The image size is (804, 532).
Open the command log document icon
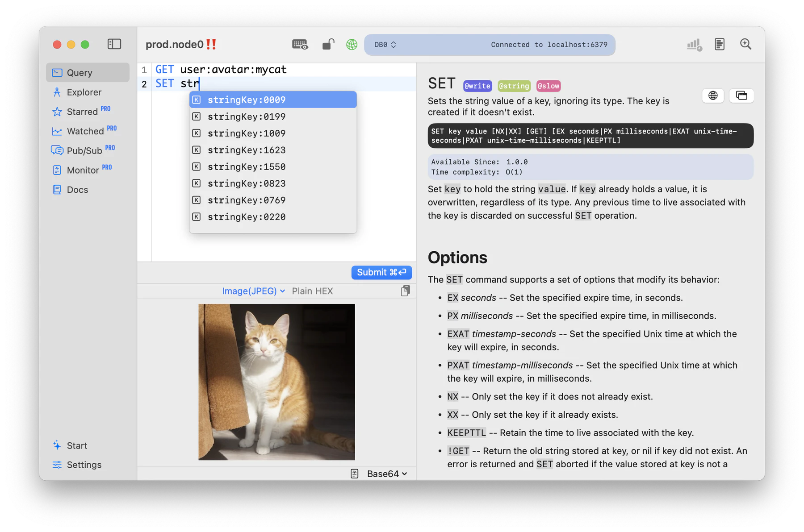[719, 44]
